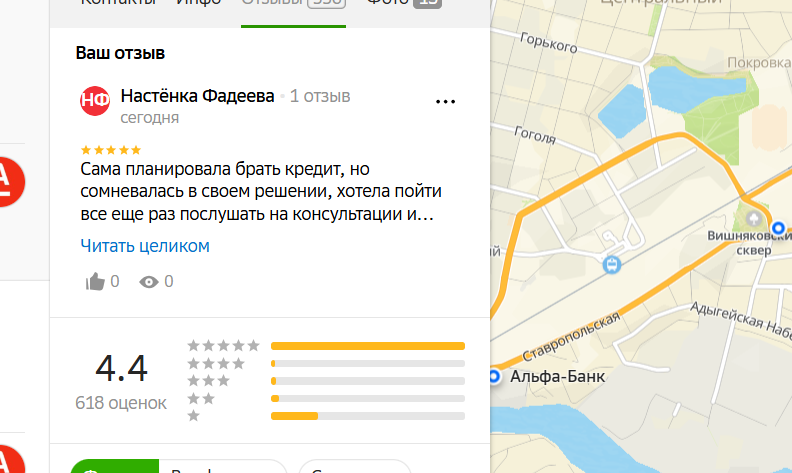
Task: Filter by five-star ratings bar
Action: tap(368, 346)
